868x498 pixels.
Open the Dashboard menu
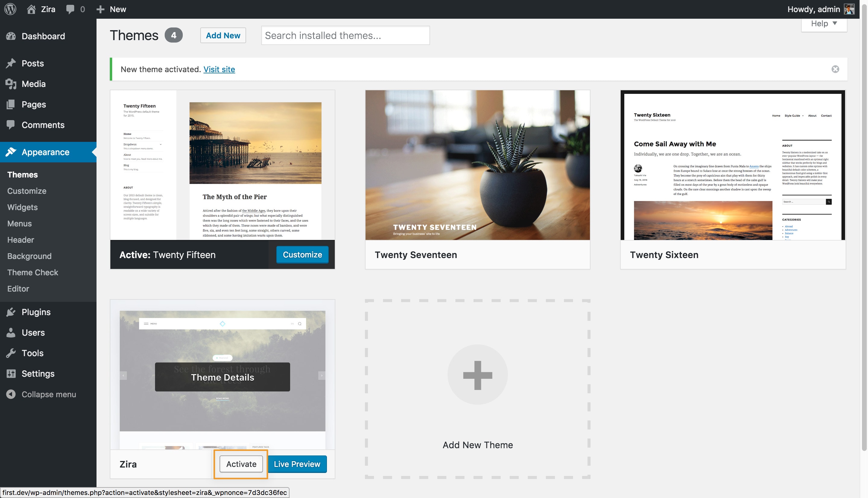tap(48, 36)
